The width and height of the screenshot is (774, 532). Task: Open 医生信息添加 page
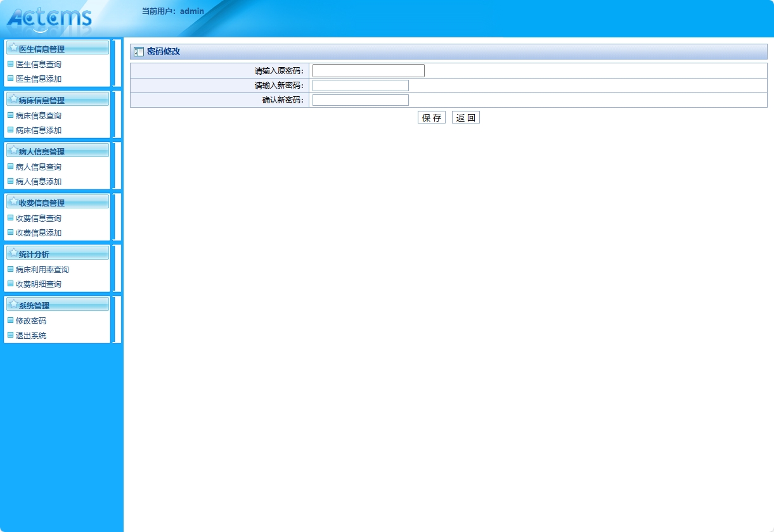39,79
